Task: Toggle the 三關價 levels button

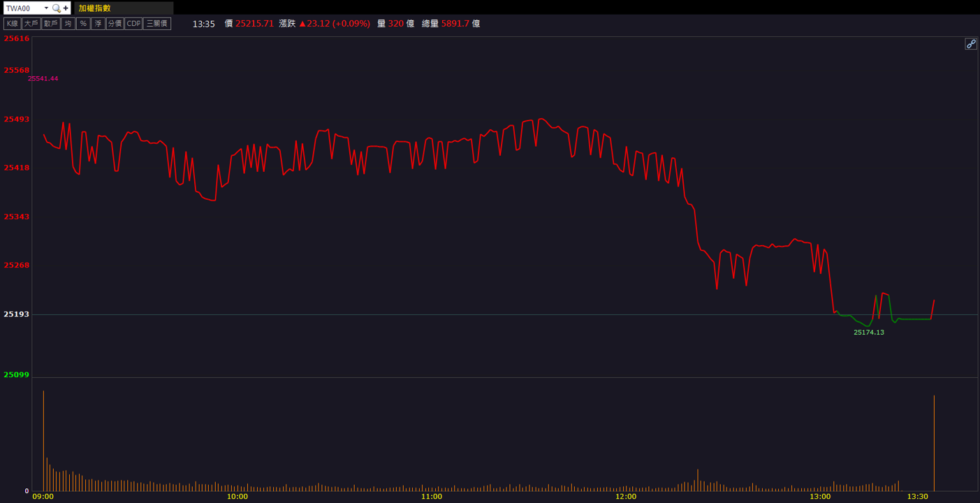Action: click(157, 24)
